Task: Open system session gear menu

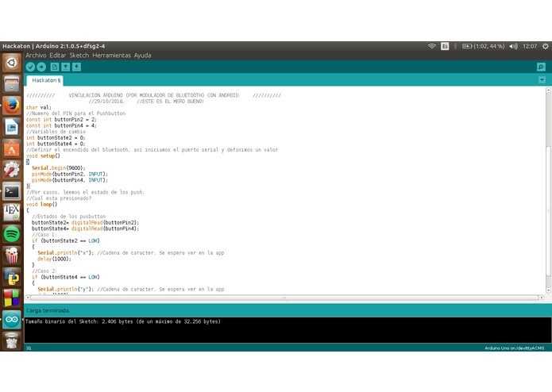Action: (546, 46)
